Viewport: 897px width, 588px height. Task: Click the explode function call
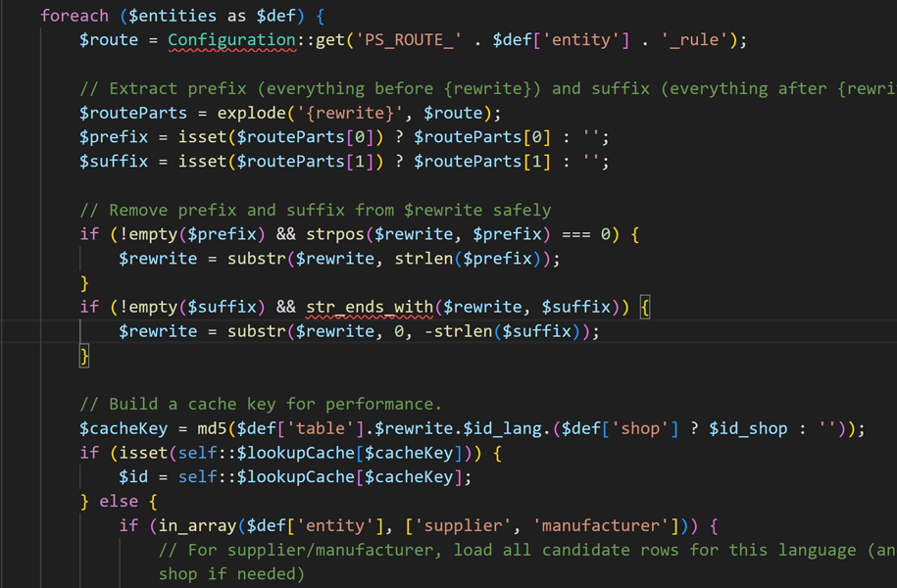tap(251, 113)
